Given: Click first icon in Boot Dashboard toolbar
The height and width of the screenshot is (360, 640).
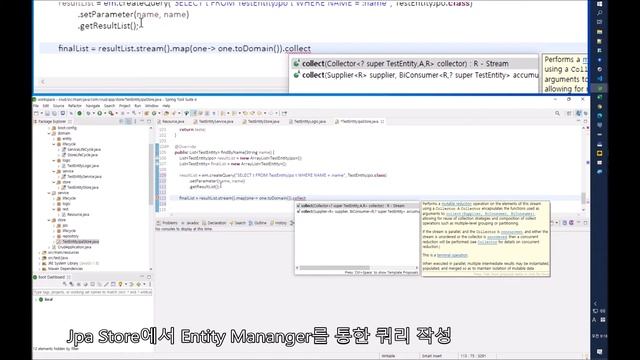Looking at the screenshot, I should click(64, 284).
